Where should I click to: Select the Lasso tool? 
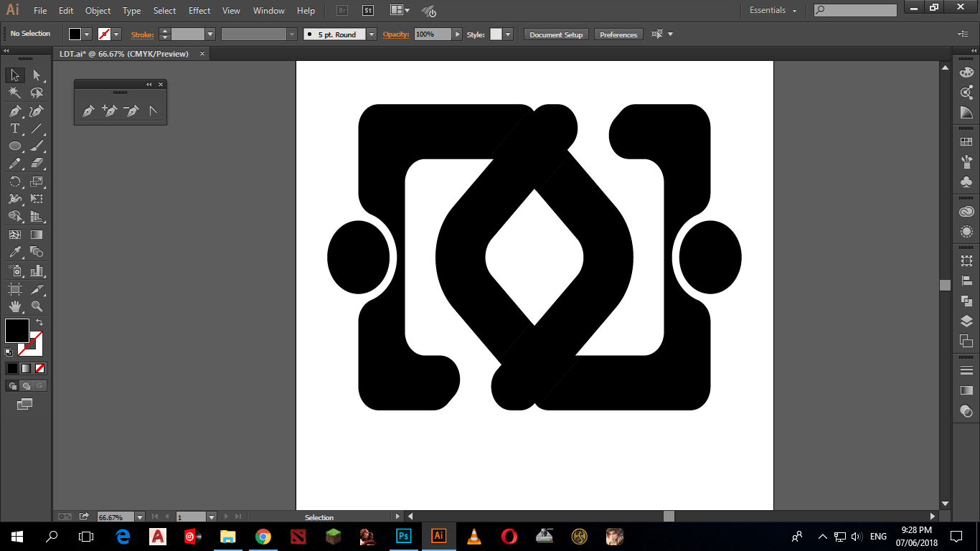click(x=37, y=93)
